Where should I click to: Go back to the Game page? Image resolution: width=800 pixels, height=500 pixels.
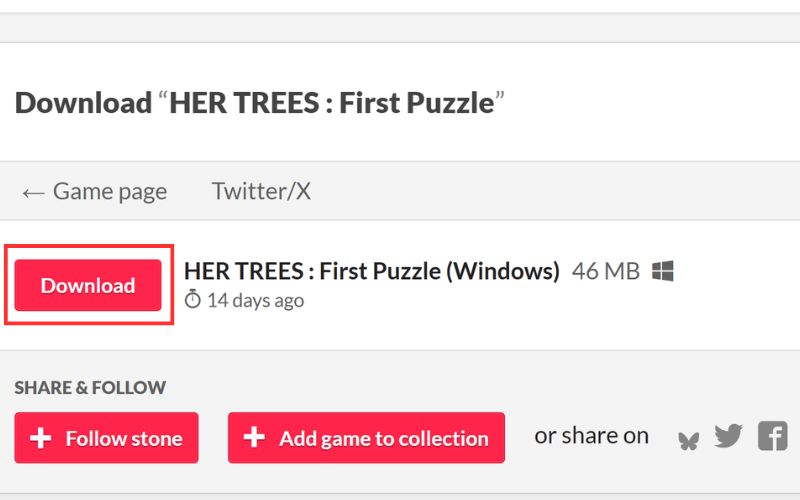click(95, 191)
